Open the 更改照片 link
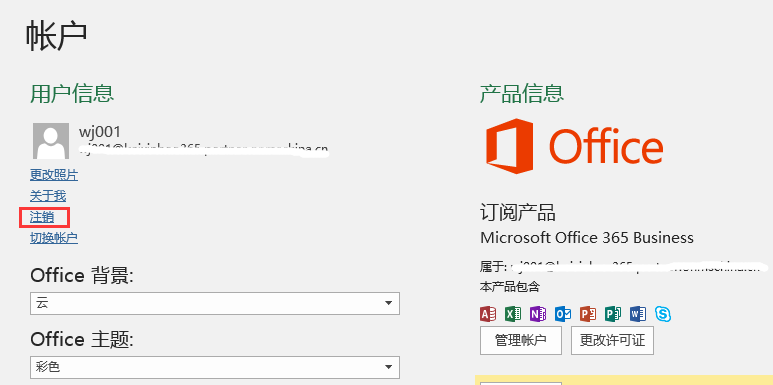 click(x=54, y=175)
